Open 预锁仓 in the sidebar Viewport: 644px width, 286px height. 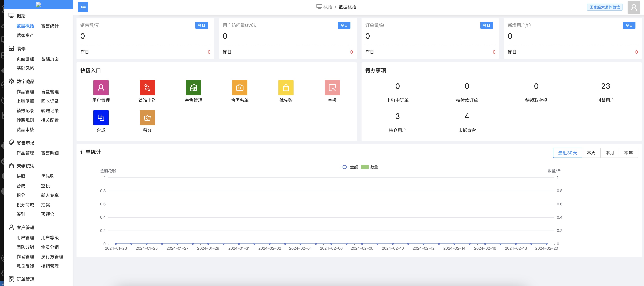pyautogui.click(x=48, y=215)
